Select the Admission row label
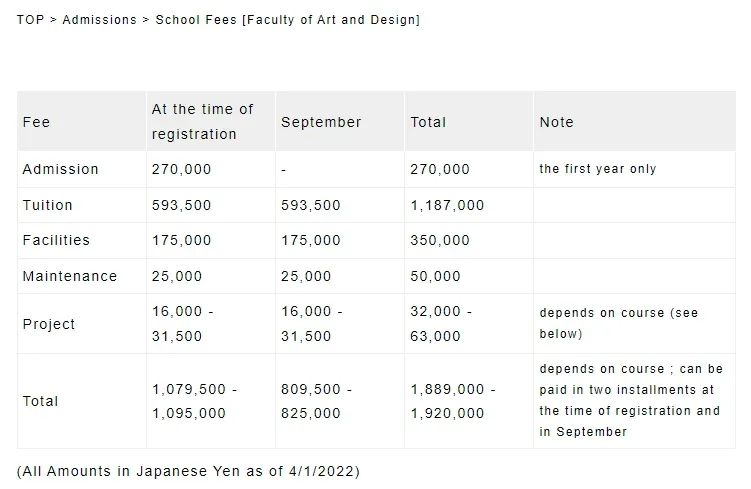This screenshot has width=751, height=489. pos(60,169)
